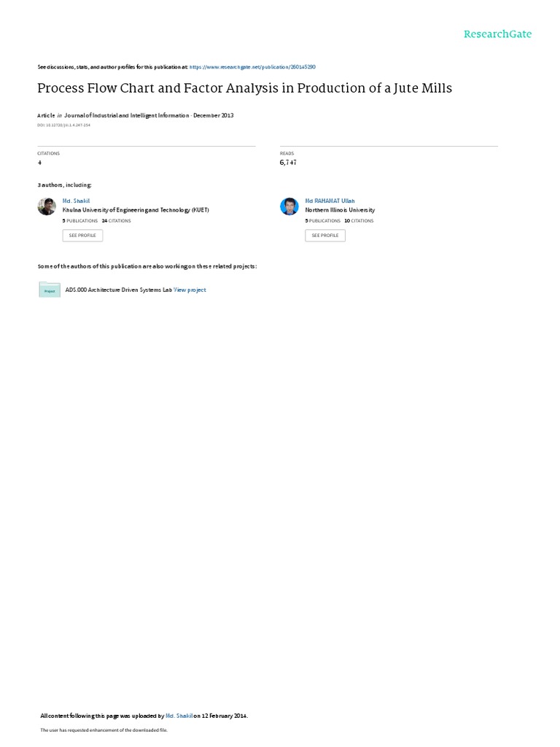Viewport: 560px width, 747px height.
Task: Click 24 citations under Md. Shakil
Action: (x=116, y=221)
